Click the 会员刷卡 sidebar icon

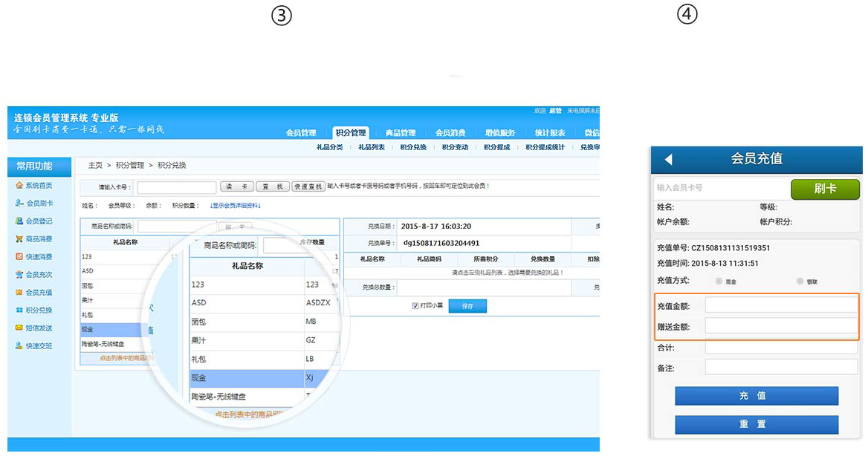pos(19,203)
